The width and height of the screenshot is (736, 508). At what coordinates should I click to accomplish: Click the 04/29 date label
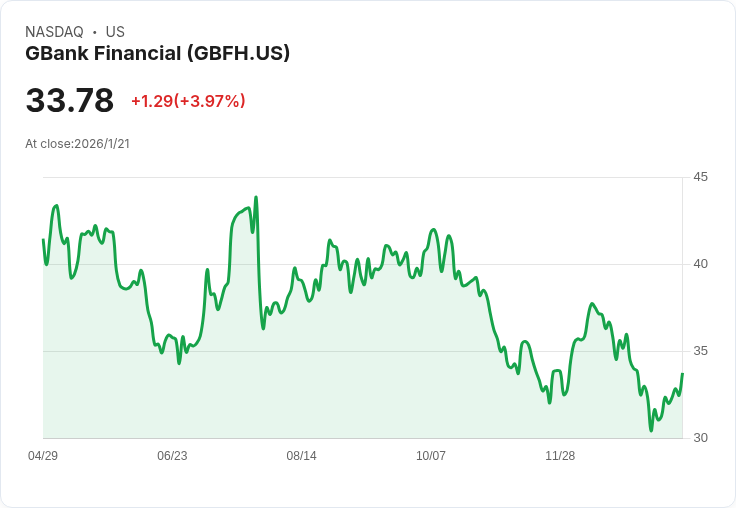(x=43, y=455)
